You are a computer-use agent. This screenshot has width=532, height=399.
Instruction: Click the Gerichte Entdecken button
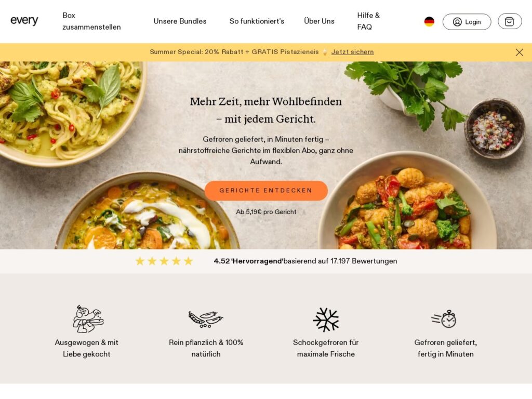pyautogui.click(x=266, y=190)
